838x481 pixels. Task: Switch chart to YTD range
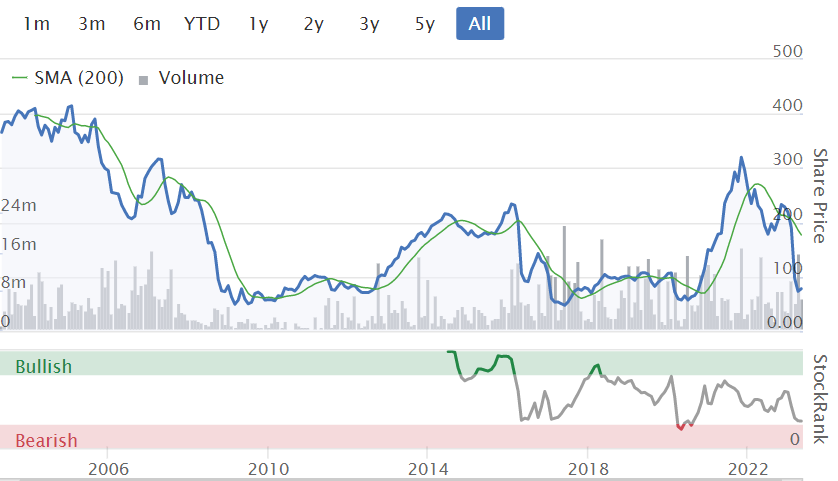[202, 24]
